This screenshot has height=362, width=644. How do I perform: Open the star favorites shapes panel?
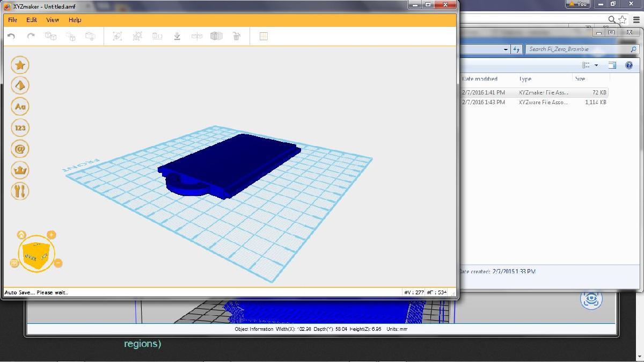(20, 65)
